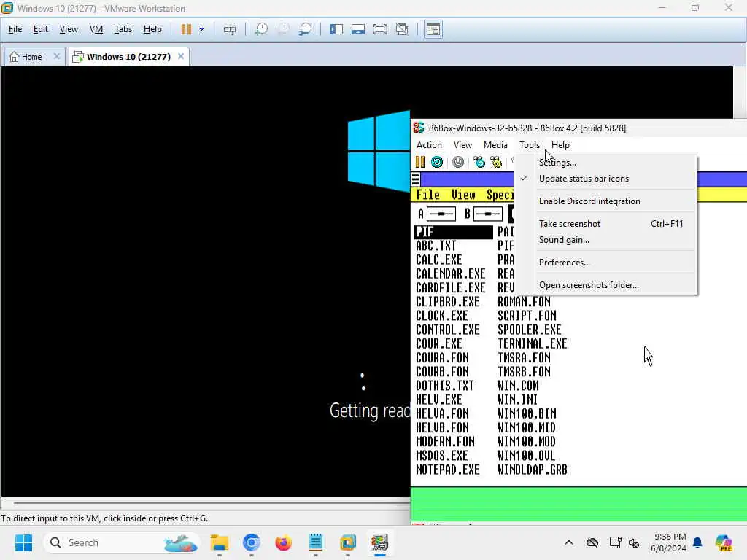
Task: Open the notification bell in system tray
Action: [x=698, y=542]
